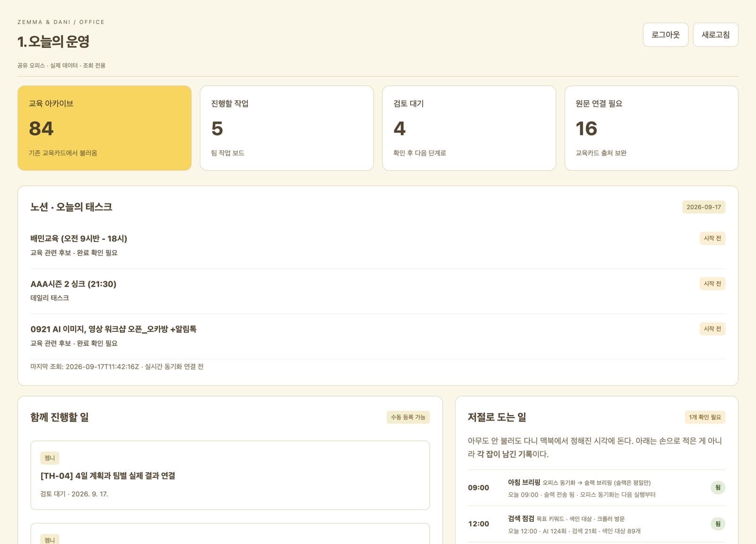Open the 0921 AI 이미지 워크샵 task
This screenshot has height=544, width=756.
378,336
